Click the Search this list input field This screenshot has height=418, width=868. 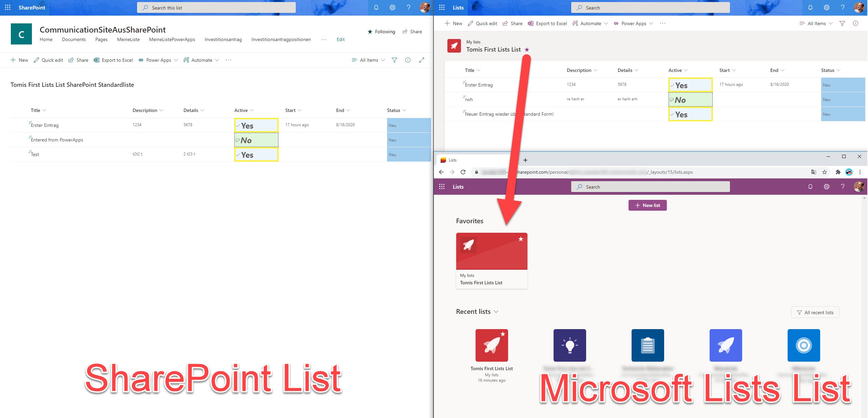click(x=216, y=7)
